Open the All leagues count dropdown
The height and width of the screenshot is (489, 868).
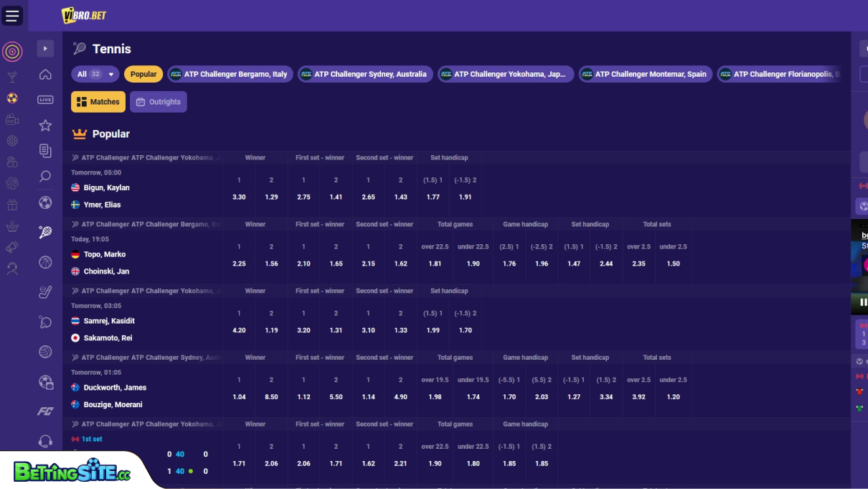click(x=95, y=73)
